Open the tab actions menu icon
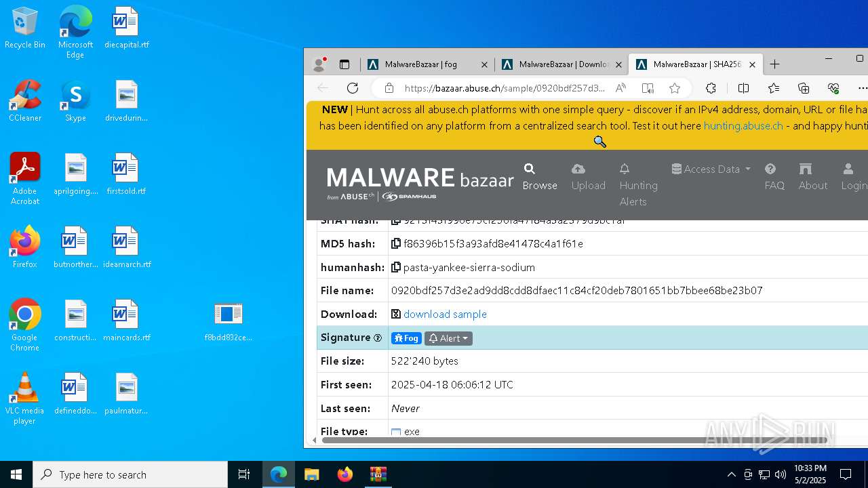868x488 pixels. click(x=344, y=64)
